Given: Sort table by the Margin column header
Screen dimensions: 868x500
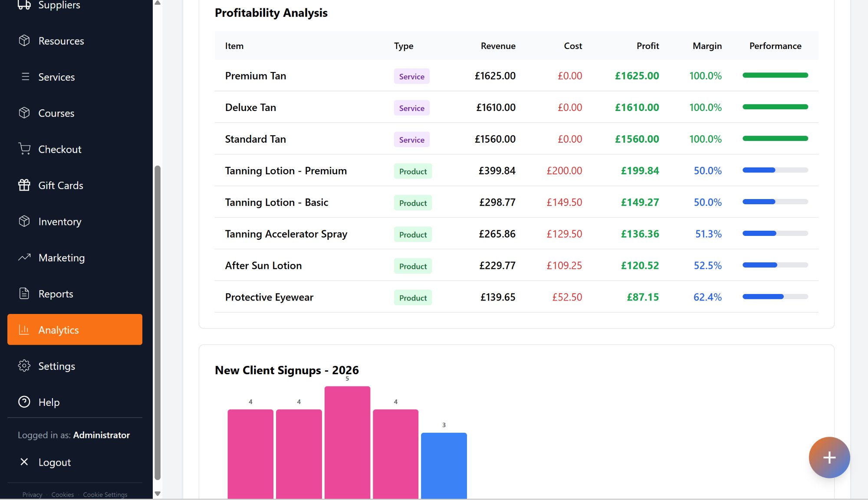Looking at the screenshot, I should point(707,46).
